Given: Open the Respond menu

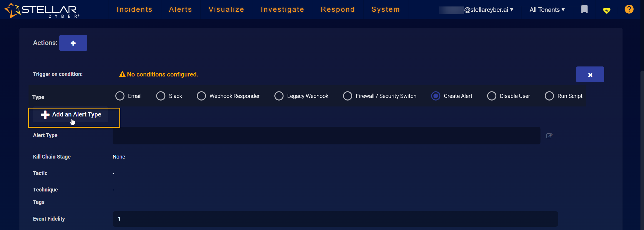Looking at the screenshot, I should 338,9.
